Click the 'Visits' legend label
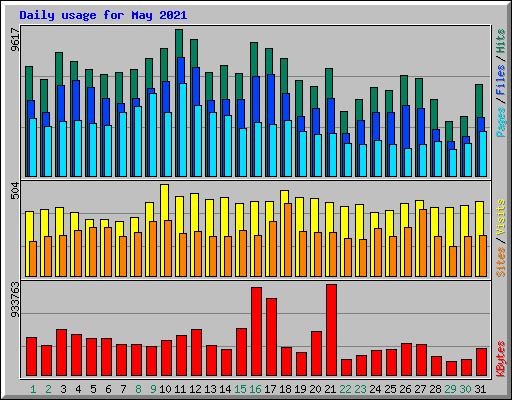Image resolution: width=512 pixels, height=400 pixels. tap(500, 218)
